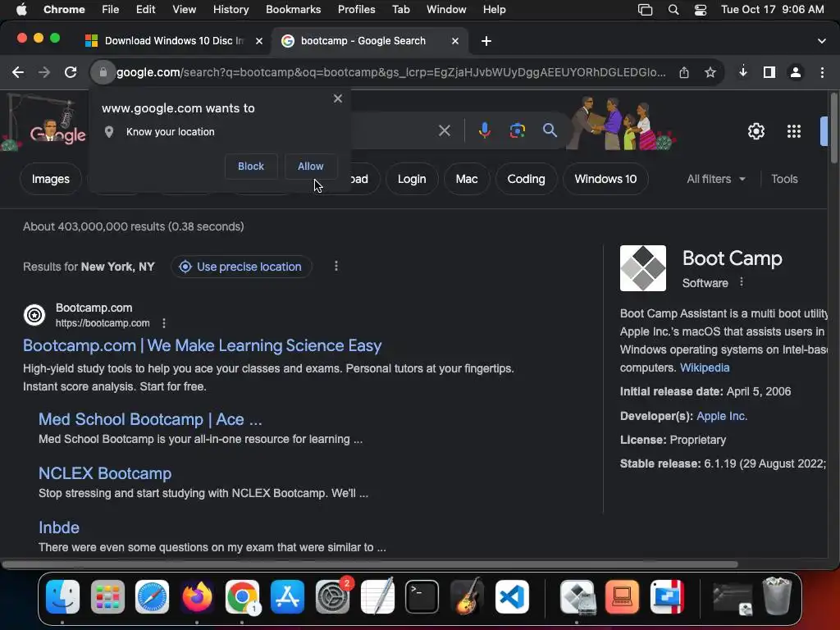Open Bootcamp.com We Make Learning Science Easy
840x630 pixels.
tap(202, 345)
